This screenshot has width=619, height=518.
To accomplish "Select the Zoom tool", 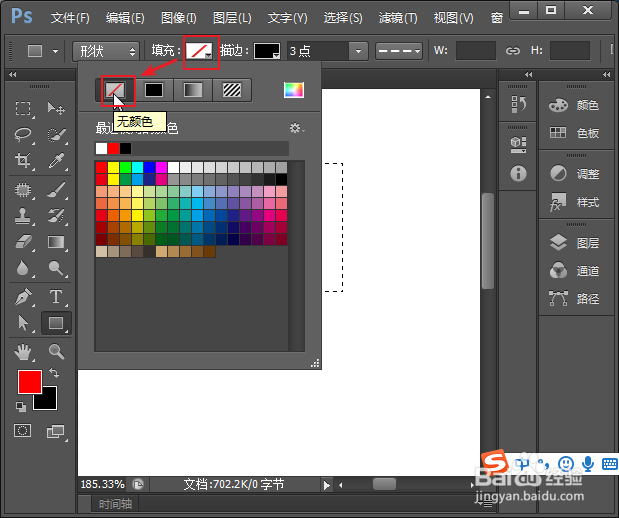I will [56, 351].
